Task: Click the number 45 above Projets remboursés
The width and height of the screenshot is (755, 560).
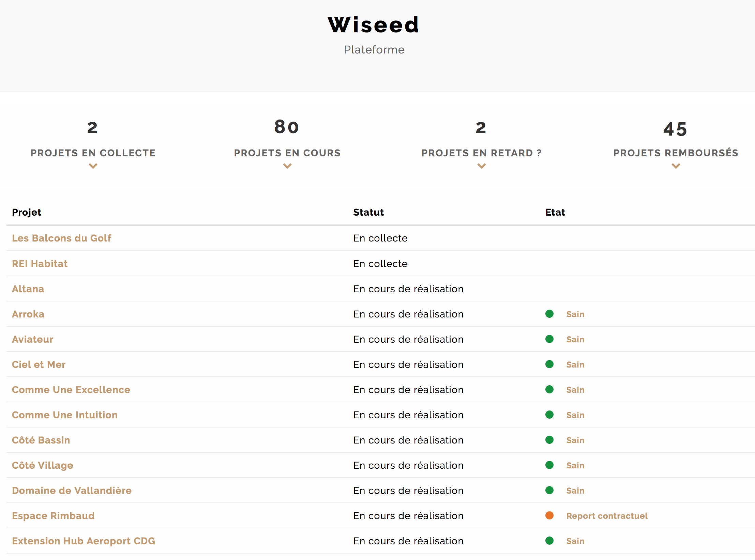Action: 675,129
